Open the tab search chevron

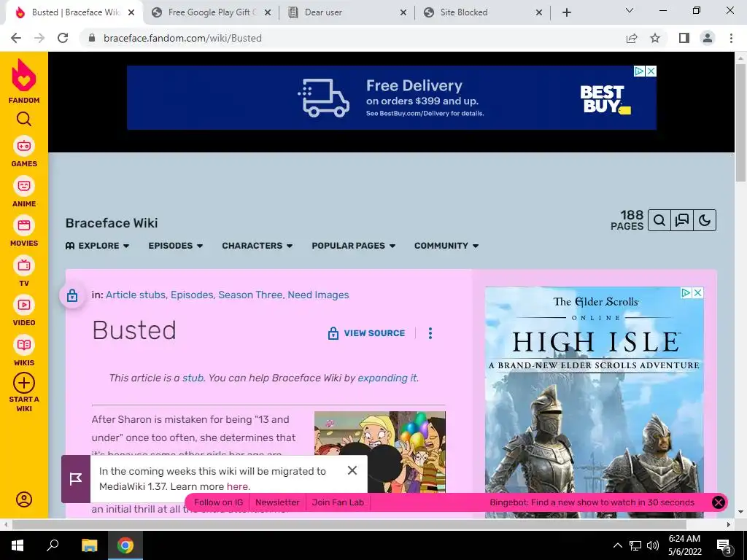pyautogui.click(x=630, y=10)
